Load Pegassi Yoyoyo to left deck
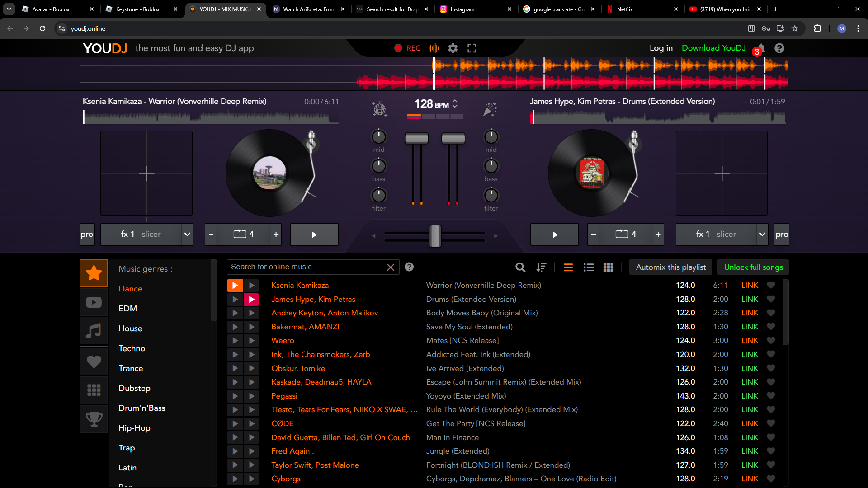 coord(235,396)
